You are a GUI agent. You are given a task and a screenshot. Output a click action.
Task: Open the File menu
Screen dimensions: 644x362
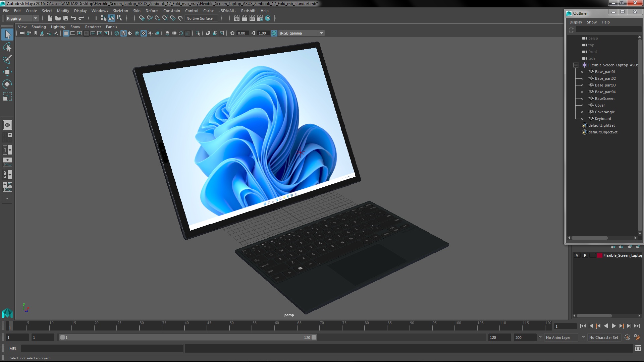click(x=6, y=11)
